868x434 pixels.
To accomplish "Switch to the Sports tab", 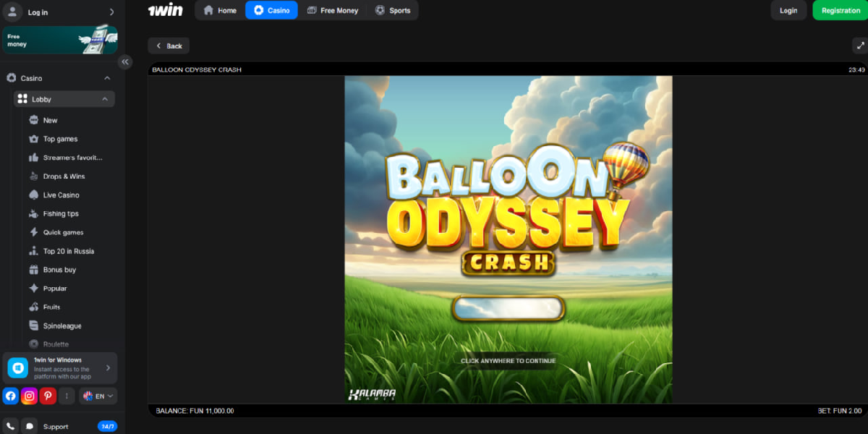I will (393, 10).
